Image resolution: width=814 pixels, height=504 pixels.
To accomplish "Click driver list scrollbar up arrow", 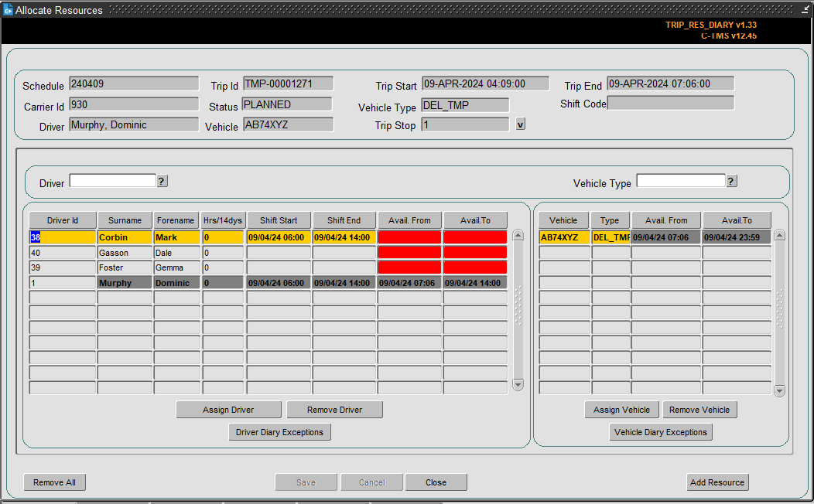I will pos(518,235).
